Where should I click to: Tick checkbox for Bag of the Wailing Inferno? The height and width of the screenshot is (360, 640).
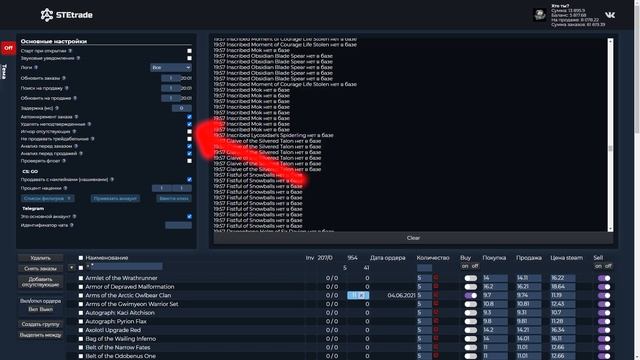point(81,339)
